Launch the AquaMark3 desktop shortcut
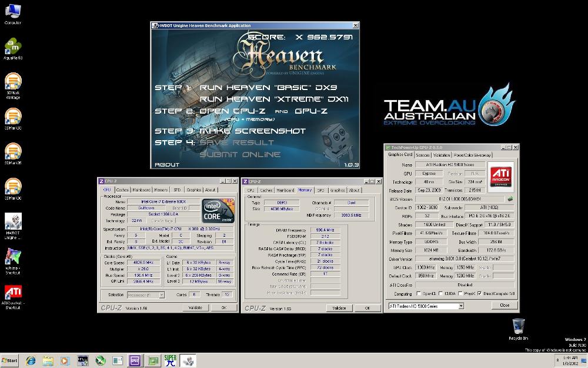Image resolution: width=588 pixels, height=368 pixels. [x=13, y=49]
